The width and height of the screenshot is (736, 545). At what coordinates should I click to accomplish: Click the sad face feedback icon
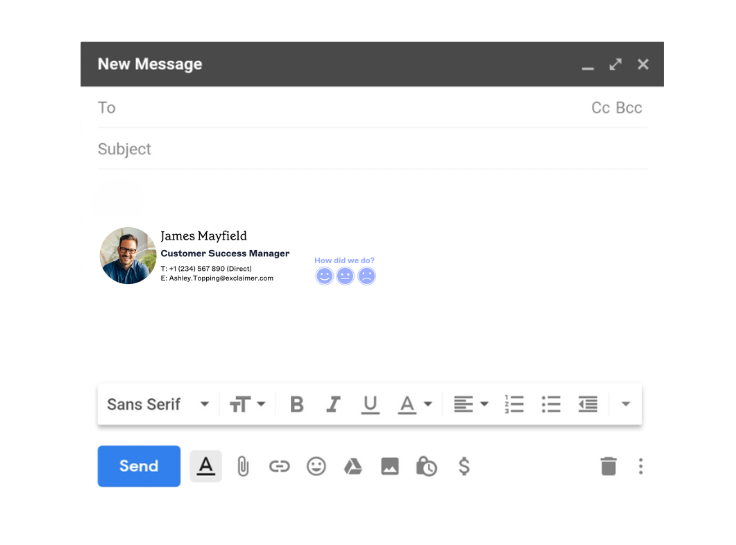367,276
